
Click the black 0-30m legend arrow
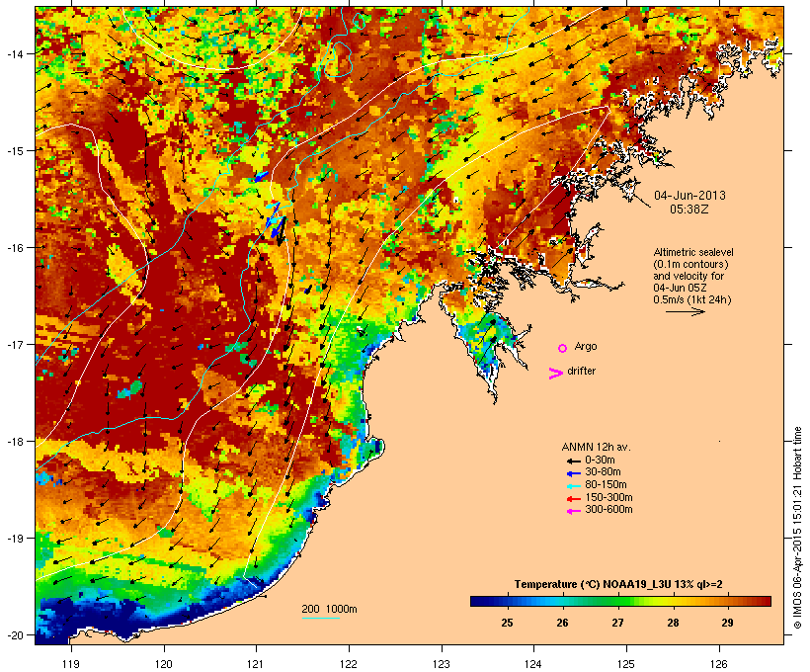pyautogui.click(x=574, y=461)
